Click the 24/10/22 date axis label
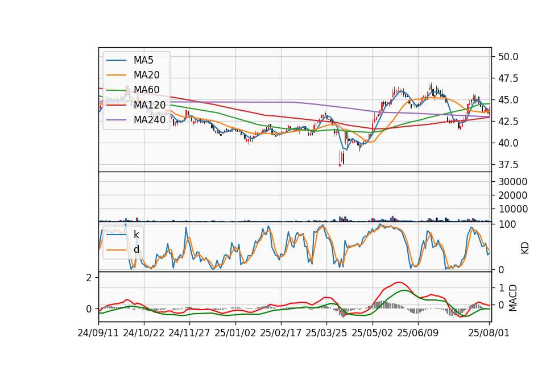The image size is (546, 392). (x=144, y=333)
